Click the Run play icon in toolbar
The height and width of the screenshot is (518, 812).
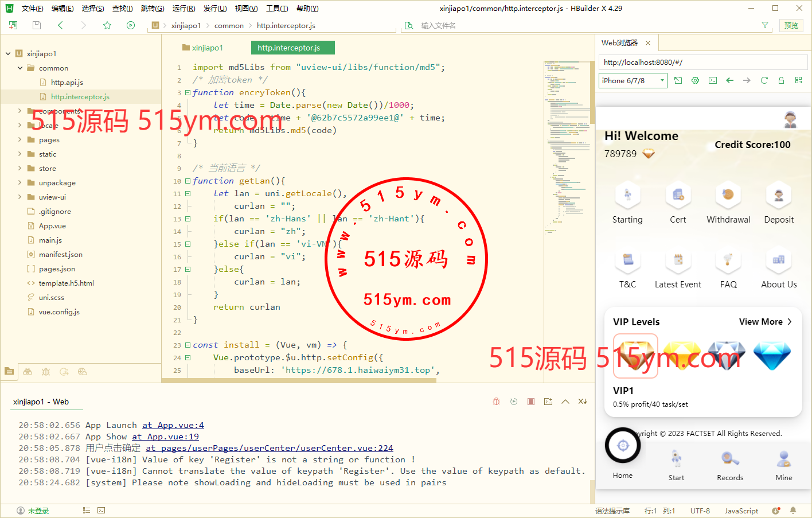(131, 25)
